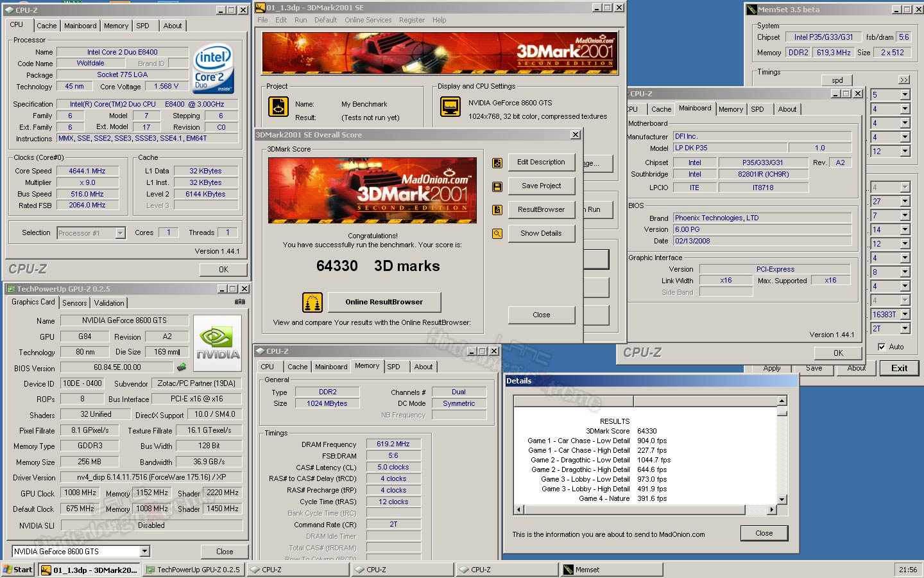Click the GPU-Z title bar icon
This screenshot has width=924, height=578.
(x=10, y=289)
